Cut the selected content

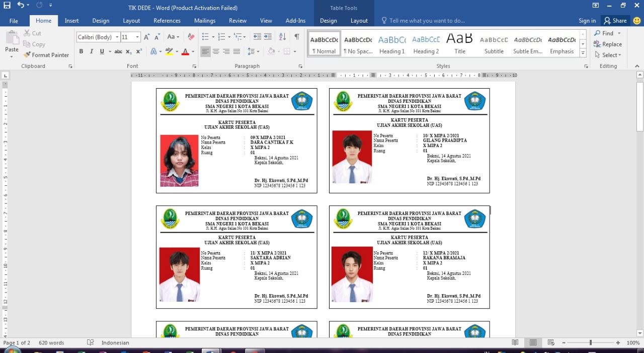coord(32,33)
